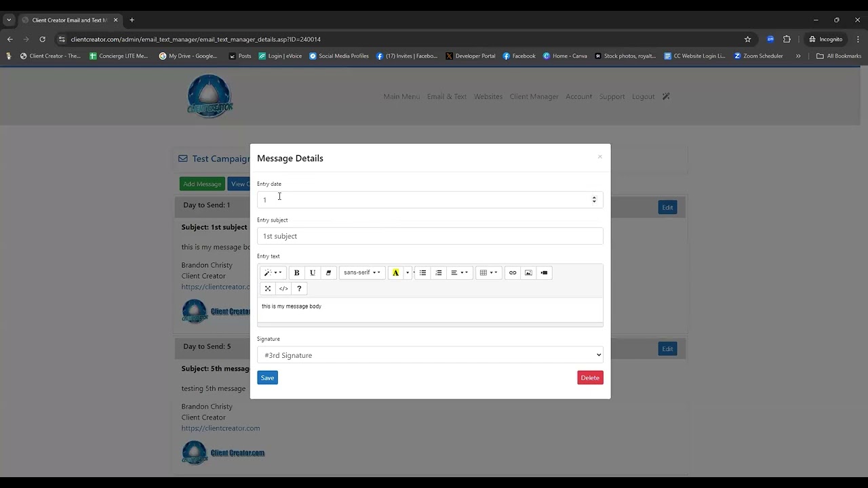Viewport: 868px width, 488px height.
Task: Open the paragraph alignment dropdown
Action: pyautogui.click(x=459, y=272)
